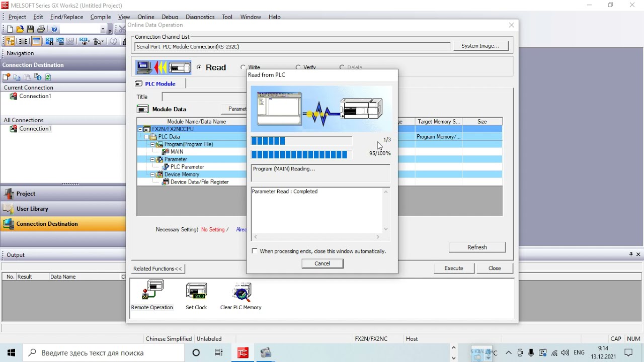
Task: Click the Print toolbar icon
Action: click(x=41, y=29)
